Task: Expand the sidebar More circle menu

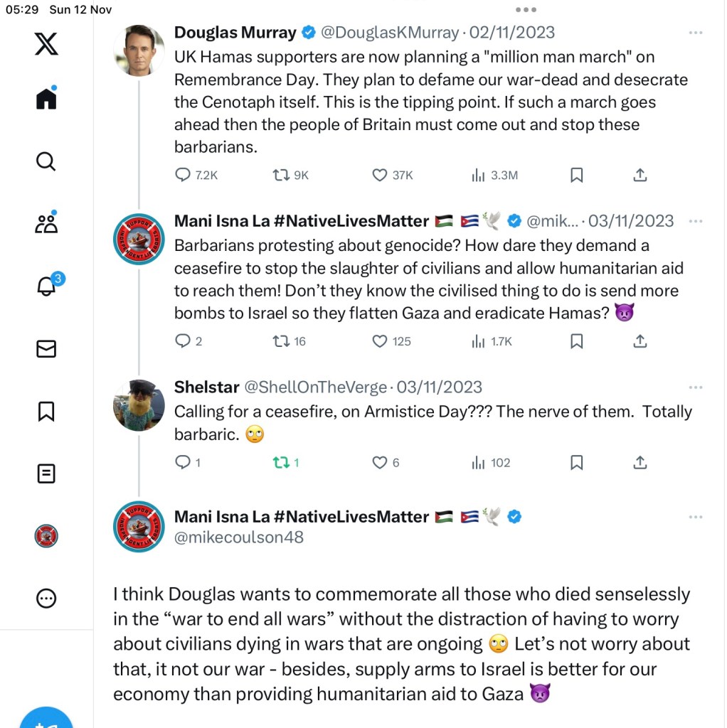Action: pyautogui.click(x=46, y=599)
